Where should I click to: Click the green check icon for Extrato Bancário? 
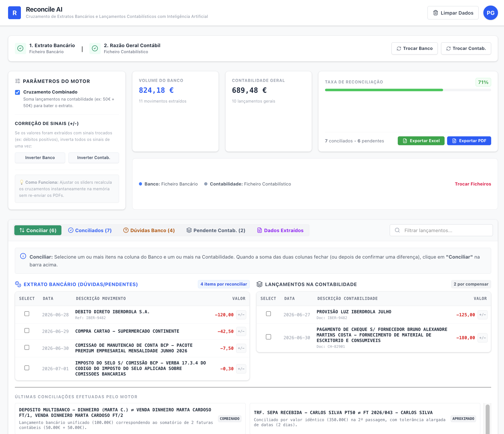[x=20, y=48]
